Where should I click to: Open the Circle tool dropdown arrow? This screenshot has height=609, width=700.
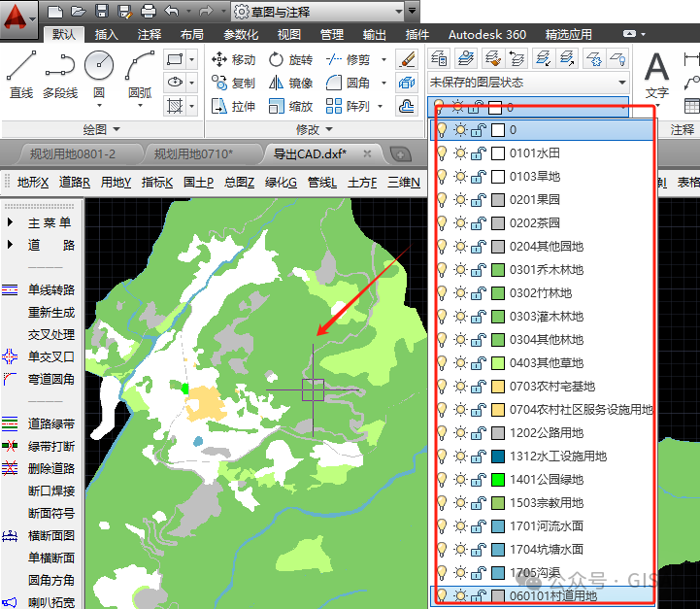click(99, 105)
